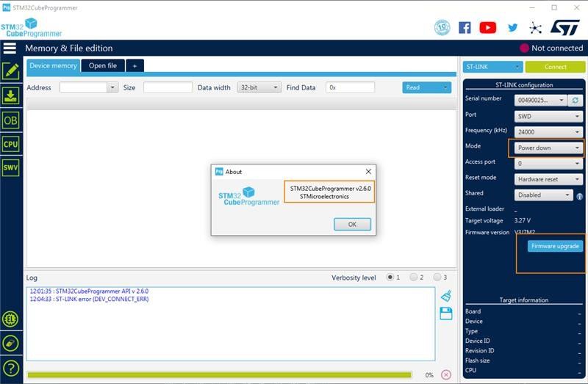This screenshot has width=588, height=384.
Task: Open the SWV viewer icon
Action: click(x=10, y=167)
